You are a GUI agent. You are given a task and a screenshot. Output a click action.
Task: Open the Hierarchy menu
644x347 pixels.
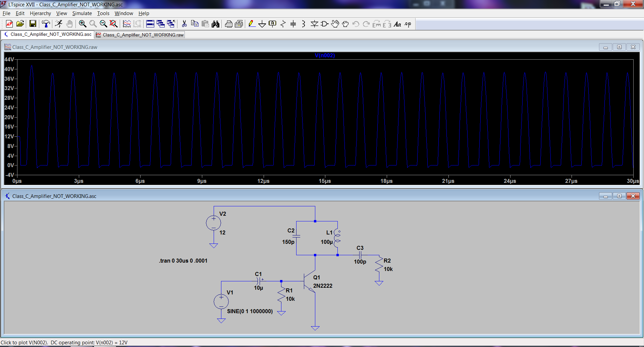[x=40, y=13]
